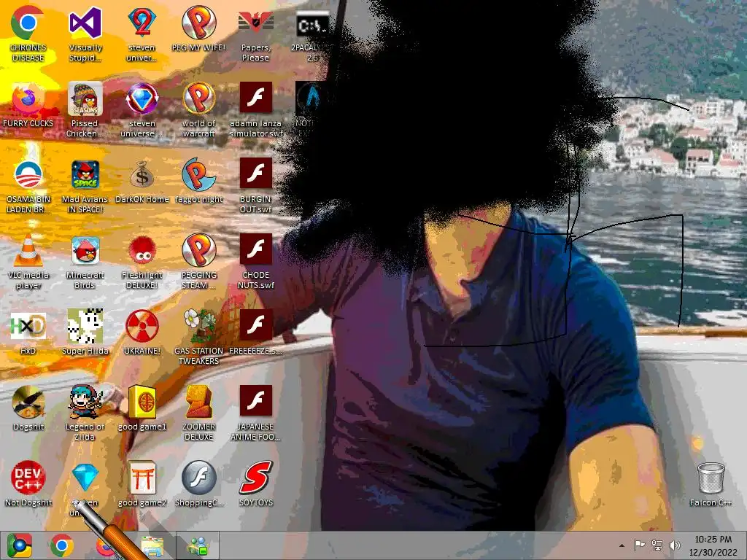The image size is (747, 560).
Task: Open the BURGIN OUT.swf Flash file
Action: click(x=256, y=174)
